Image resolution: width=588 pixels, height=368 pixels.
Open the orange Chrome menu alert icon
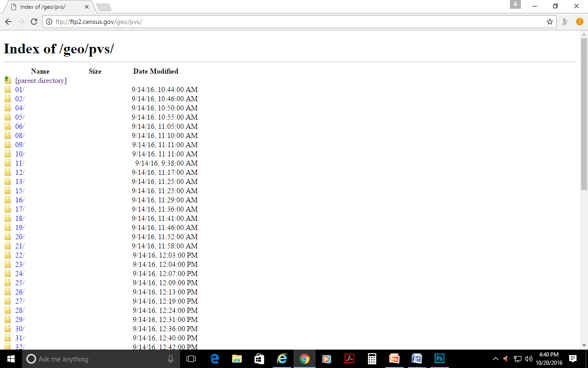coord(579,22)
